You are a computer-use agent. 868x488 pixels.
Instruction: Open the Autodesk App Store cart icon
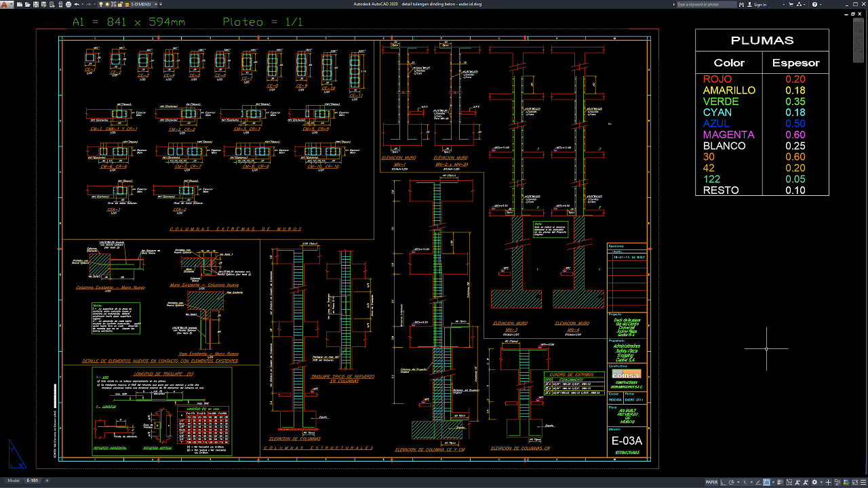point(791,4)
